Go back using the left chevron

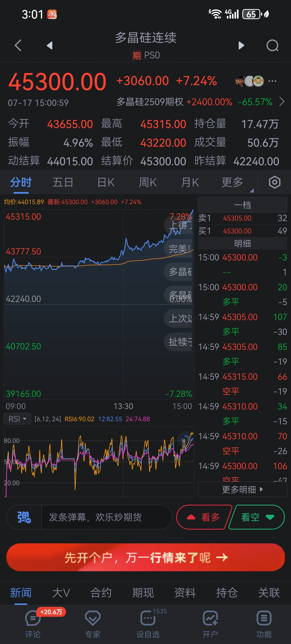(18, 45)
